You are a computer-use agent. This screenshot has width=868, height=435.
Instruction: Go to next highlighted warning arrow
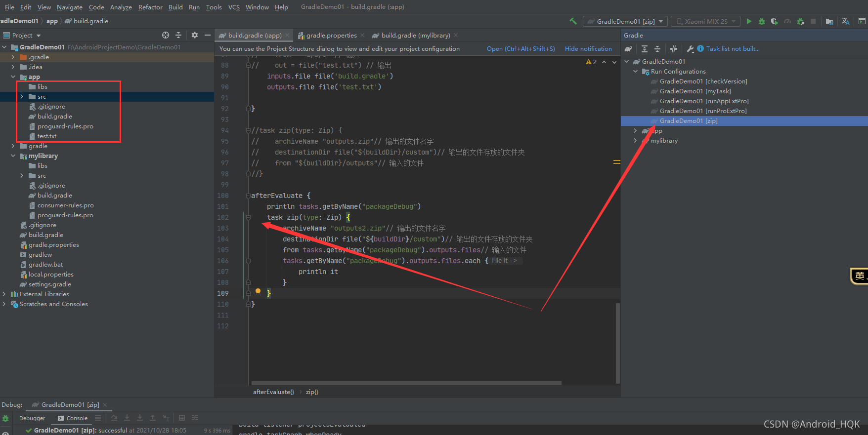pyautogui.click(x=614, y=62)
